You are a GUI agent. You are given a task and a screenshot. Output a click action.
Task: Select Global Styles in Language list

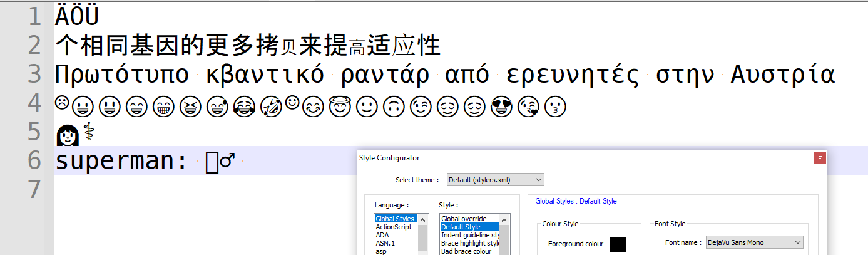click(396, 219)
